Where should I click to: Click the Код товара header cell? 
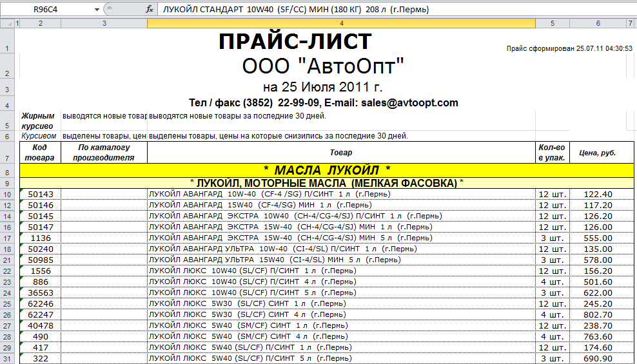(x=40, y=153)
